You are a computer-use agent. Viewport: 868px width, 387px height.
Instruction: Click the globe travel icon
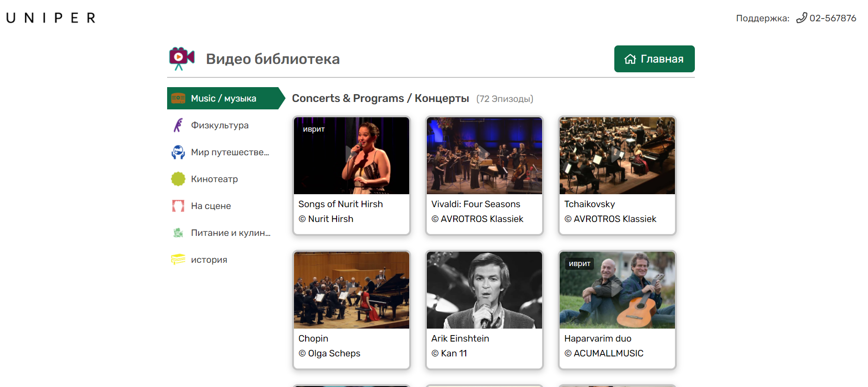[x=178, y=152]
